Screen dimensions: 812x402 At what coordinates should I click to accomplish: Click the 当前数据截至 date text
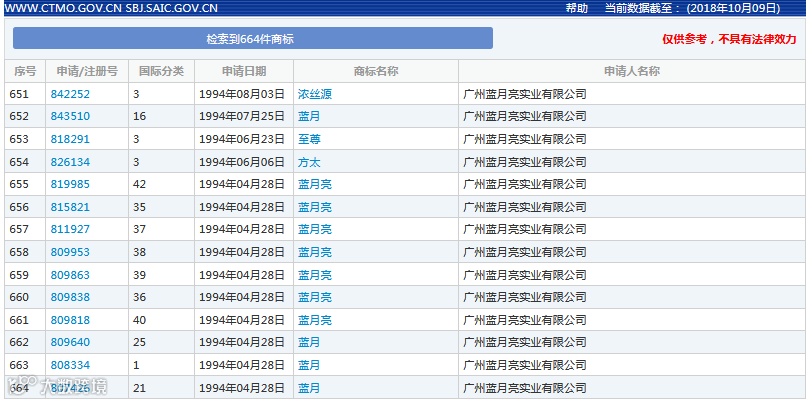(692, 8)
